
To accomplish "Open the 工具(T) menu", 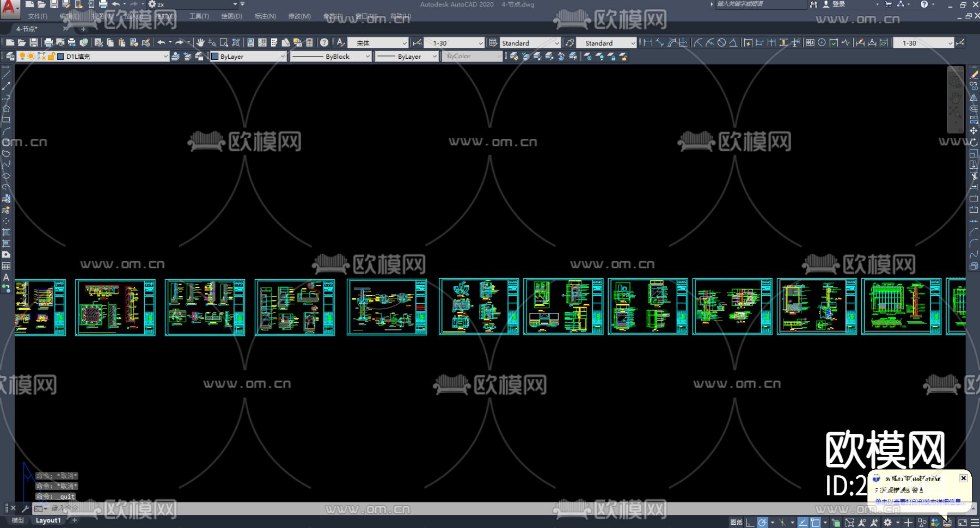I will [x=199, y=16].
